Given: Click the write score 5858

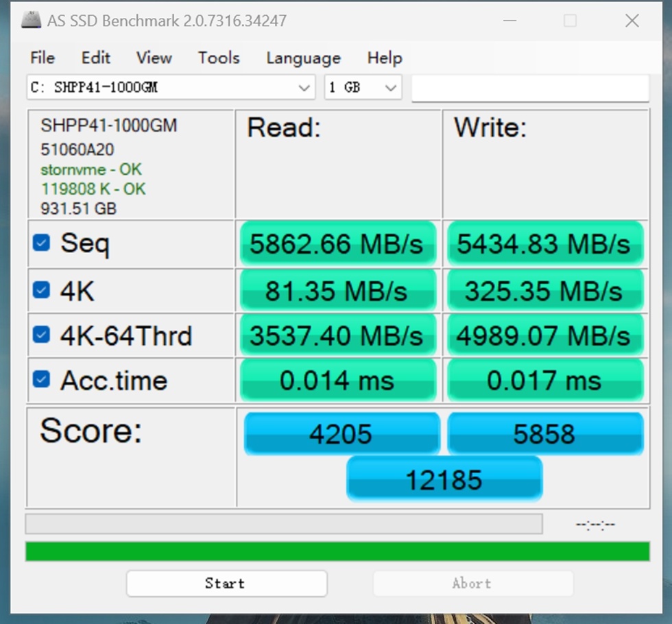Looking at the screenshot, I should pyautogui.click(x=545, y=433).
